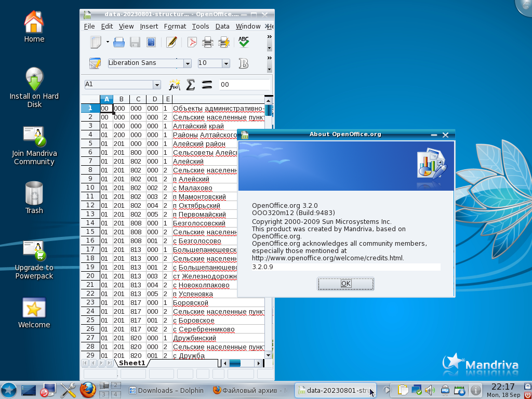Switch to virtual desktop 2 in pager

[116, 385]
